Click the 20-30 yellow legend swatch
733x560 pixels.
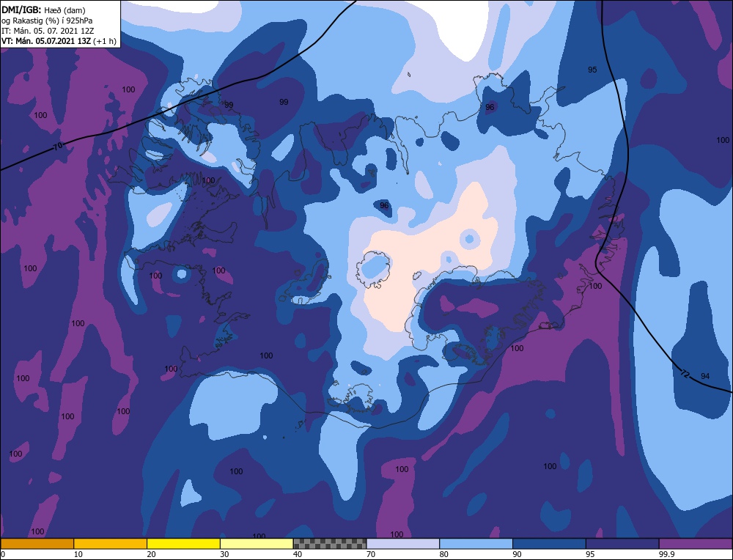183,543
